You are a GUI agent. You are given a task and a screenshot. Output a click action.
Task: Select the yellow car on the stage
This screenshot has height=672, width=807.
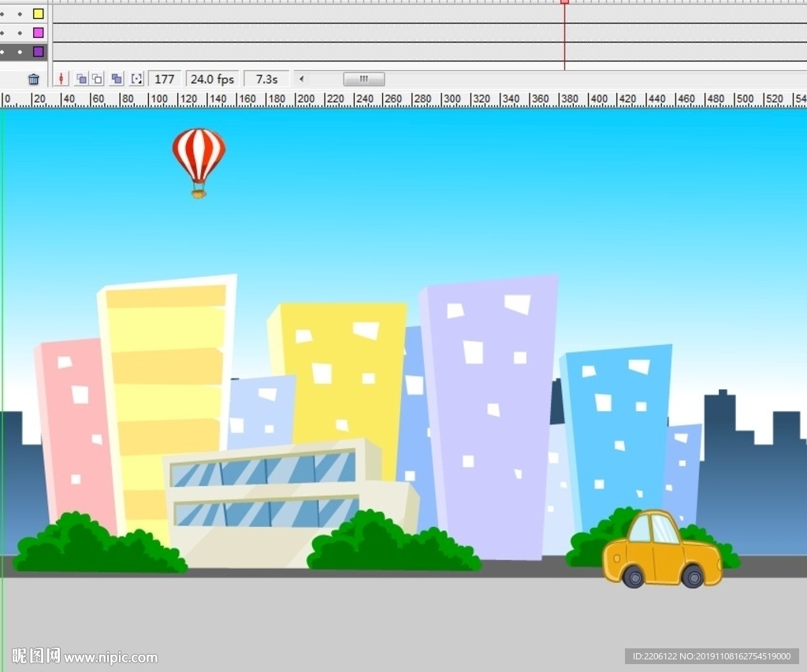pos(662,549)
